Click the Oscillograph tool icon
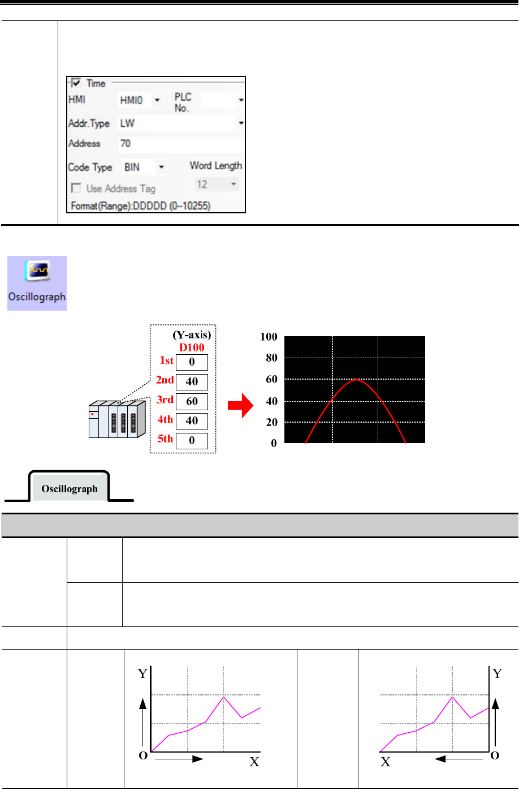 (x=37, y=282)
